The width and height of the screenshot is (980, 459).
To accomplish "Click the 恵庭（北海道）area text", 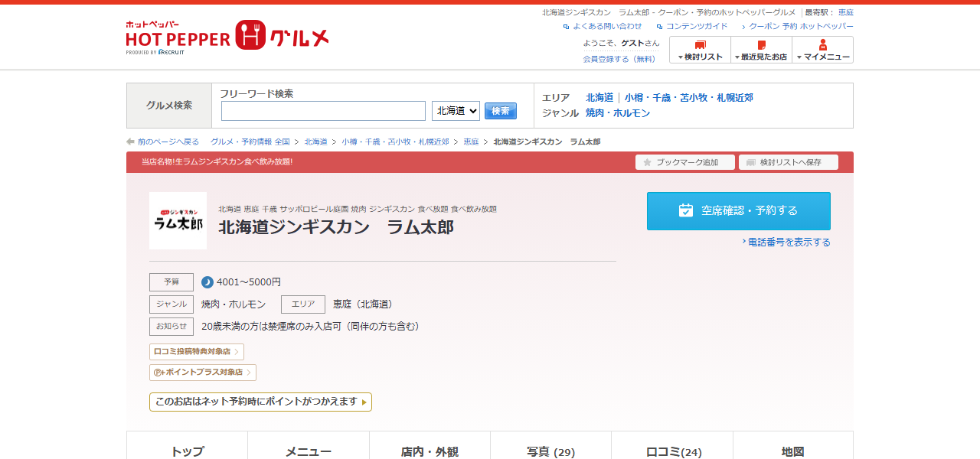I will pos(365,304).
